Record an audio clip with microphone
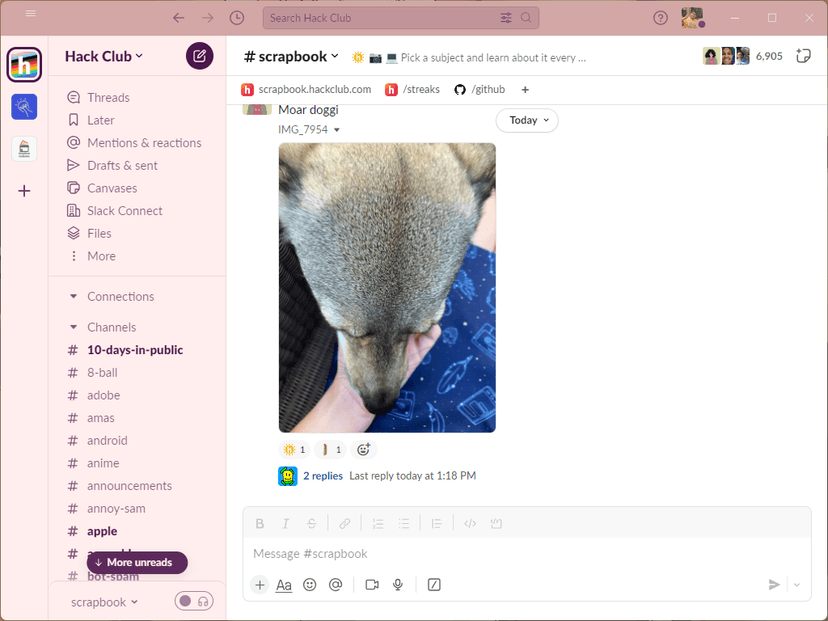Viewport: 828px width, 621px height. point(398,585)
